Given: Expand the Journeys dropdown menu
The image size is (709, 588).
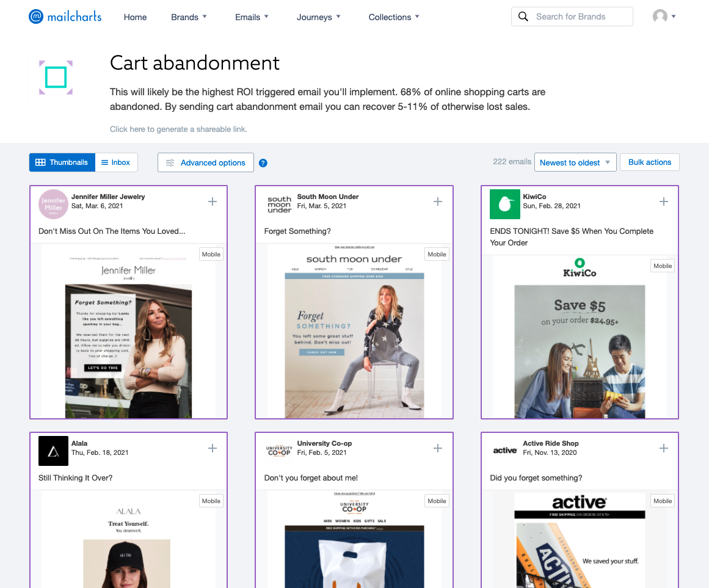Looking at the screenshot, I should [319, 17].
